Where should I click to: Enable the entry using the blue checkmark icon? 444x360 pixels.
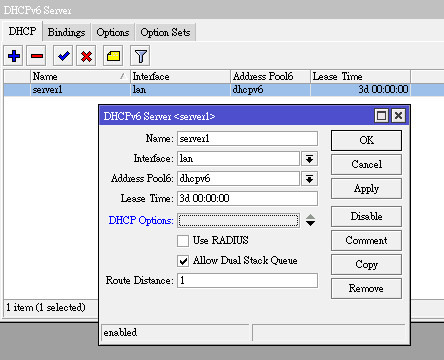pos(63,56)
